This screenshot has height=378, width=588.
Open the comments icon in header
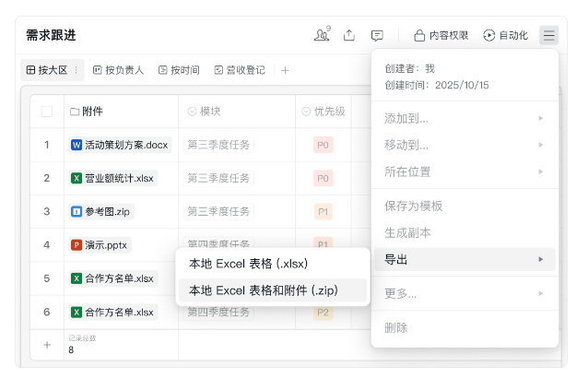pos(377,35)
